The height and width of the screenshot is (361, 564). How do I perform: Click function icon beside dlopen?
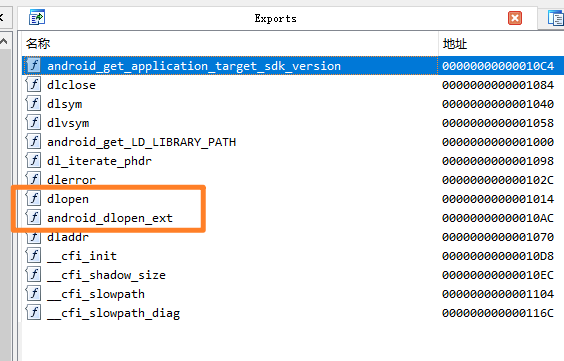pos(33,198)
